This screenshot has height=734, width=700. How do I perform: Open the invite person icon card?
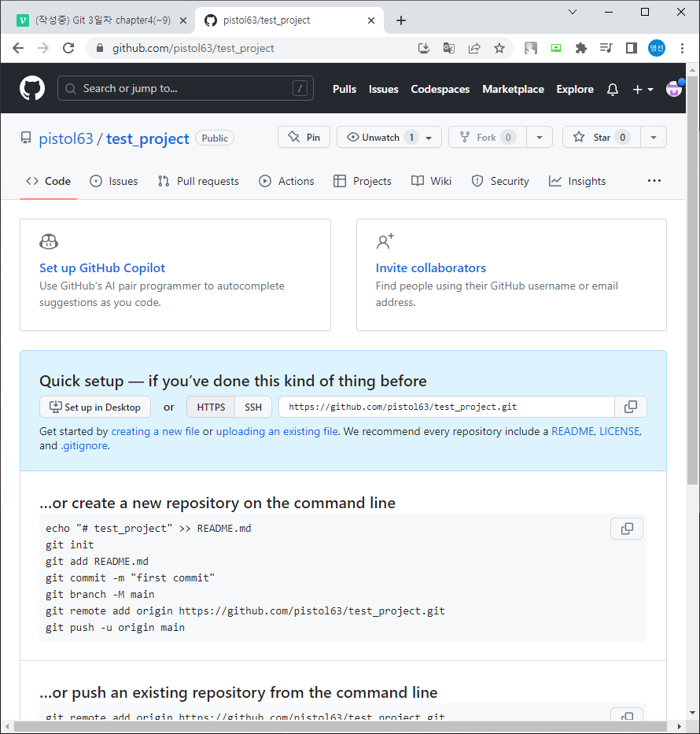coord(385,242)
